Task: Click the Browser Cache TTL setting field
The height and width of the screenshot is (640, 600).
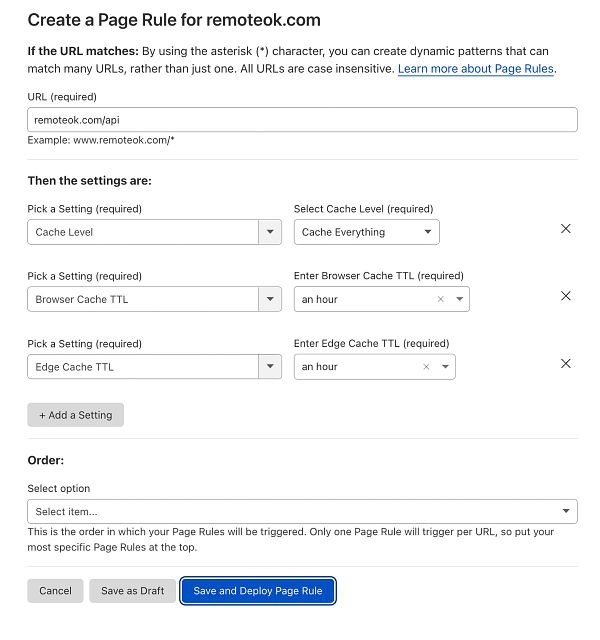Action: click(143, 299)
